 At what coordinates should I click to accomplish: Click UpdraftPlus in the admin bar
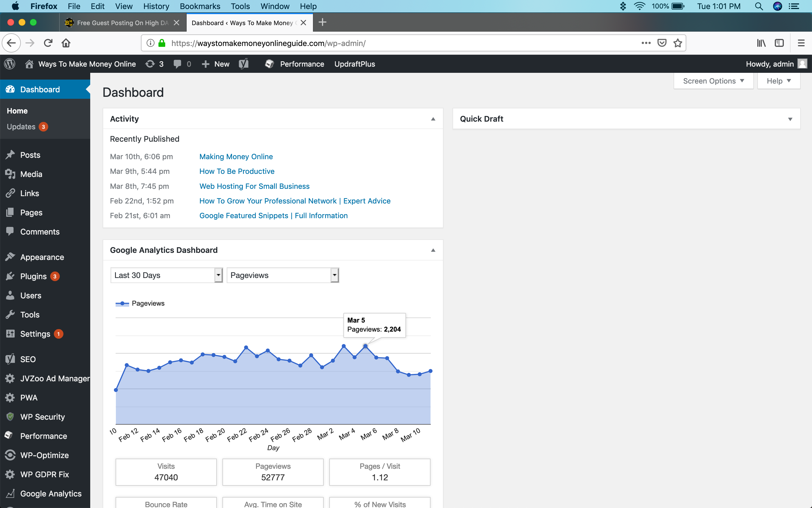point(355,64)
